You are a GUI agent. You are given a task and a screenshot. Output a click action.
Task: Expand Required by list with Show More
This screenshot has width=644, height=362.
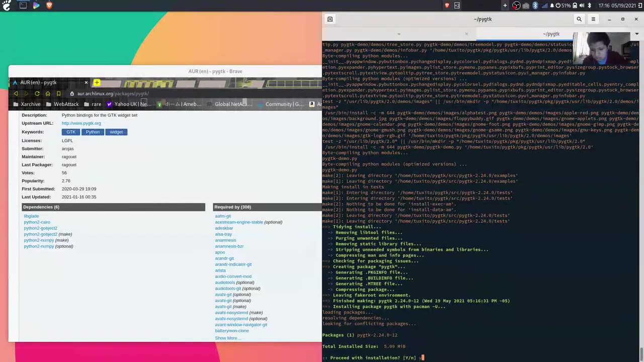pos(228,338)
